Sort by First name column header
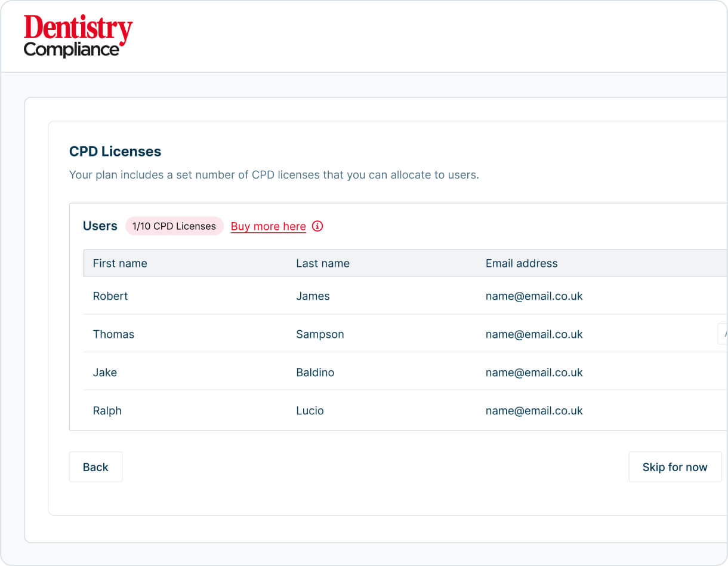The height and width of the screenshot is (566, 728). tap(120, 263)
